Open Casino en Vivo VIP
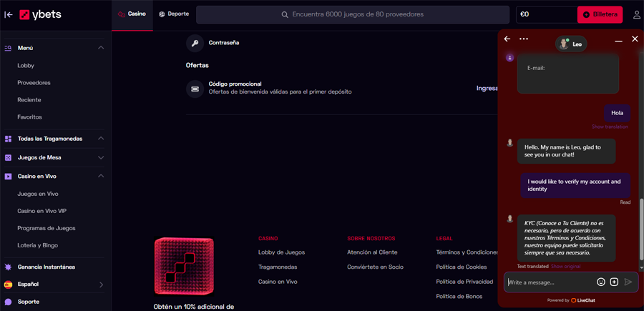 point(42,211)
